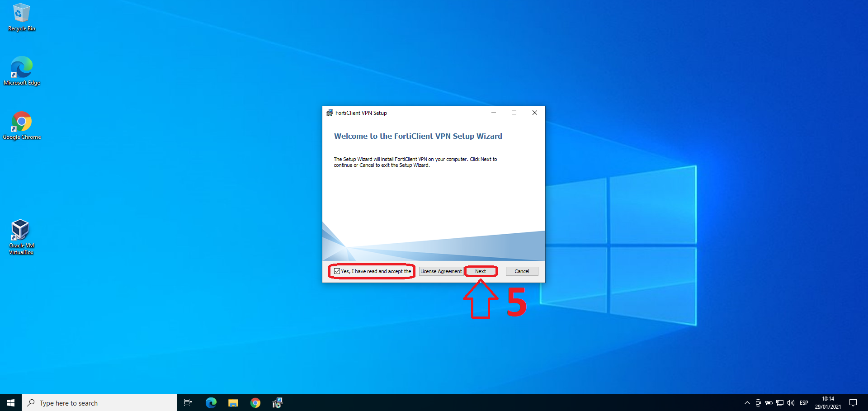
Task: Cancel the FortiClient VPN setup
Action: tap(522, 271)
